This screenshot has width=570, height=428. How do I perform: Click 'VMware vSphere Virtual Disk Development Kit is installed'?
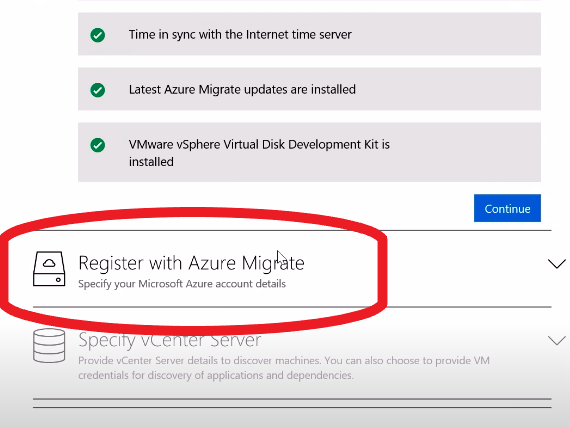click(259, 153)
